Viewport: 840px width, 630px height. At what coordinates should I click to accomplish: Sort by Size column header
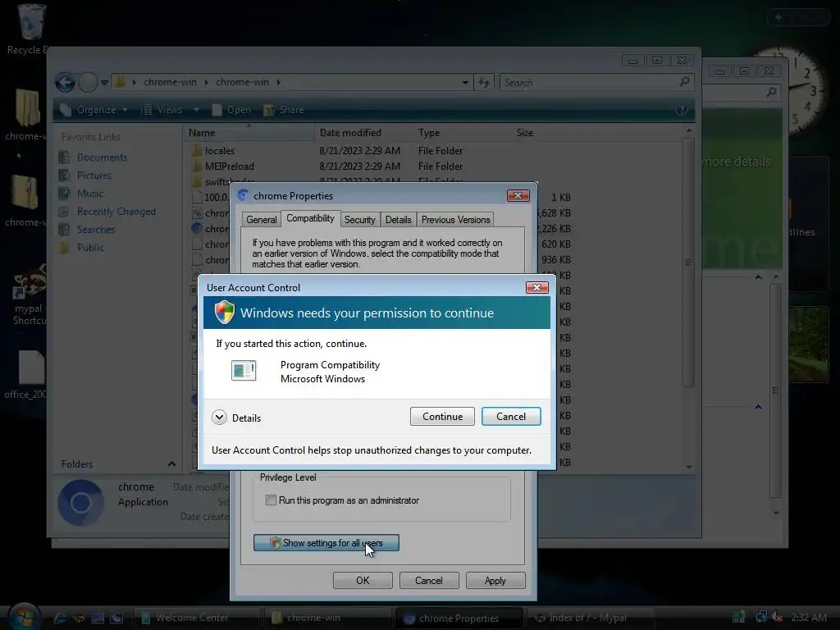[524, 133]
